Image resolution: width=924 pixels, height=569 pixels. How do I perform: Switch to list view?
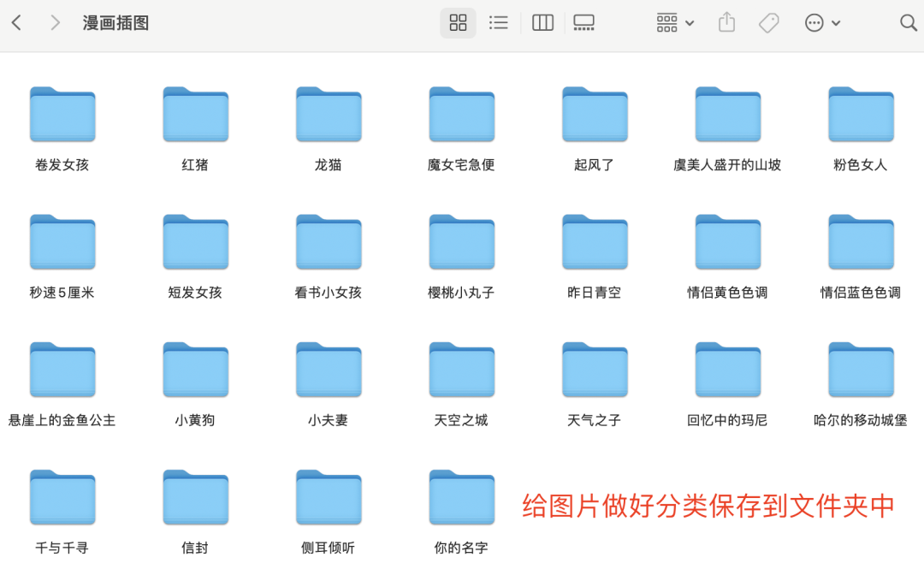(498, 23)
